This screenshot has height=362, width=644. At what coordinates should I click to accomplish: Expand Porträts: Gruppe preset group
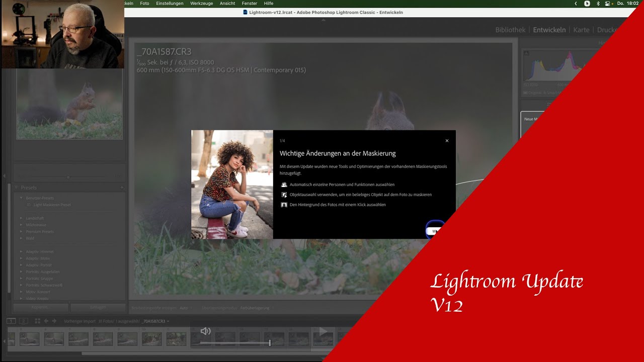[21, 279]
